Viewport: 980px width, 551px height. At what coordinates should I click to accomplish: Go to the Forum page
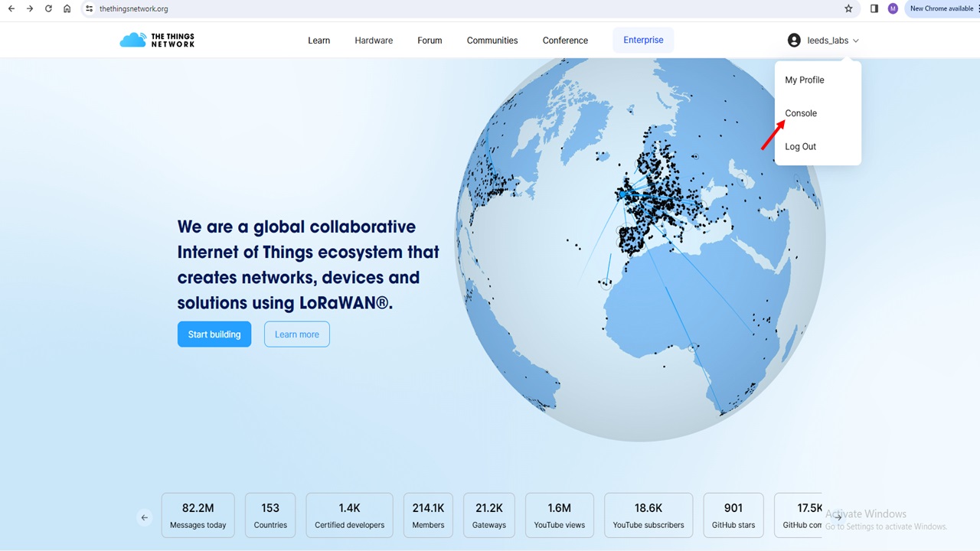pyautogui.click(x=430, y=41)
